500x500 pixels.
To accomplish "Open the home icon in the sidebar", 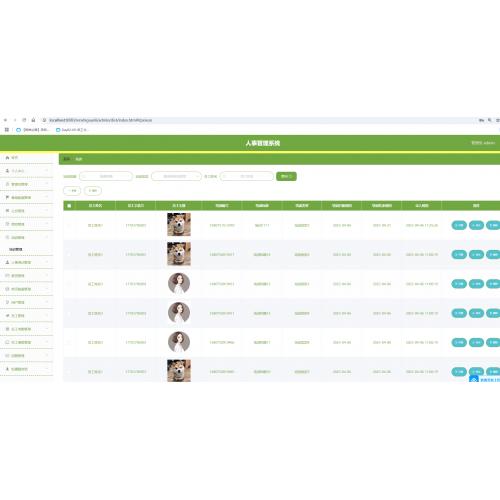I will click(x=7, y=158).
